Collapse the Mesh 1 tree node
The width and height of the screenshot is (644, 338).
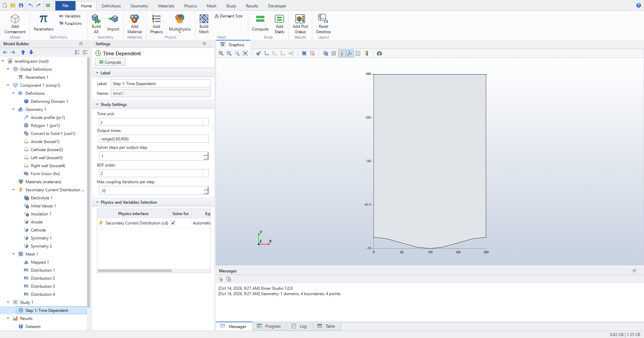(x=13, y=254)
